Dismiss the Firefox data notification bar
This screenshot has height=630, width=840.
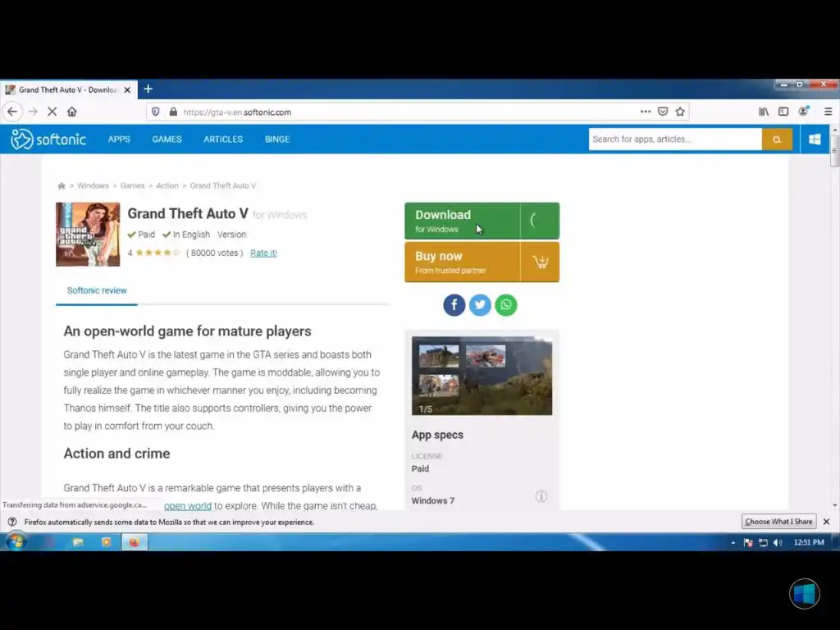(x=827, y=521)
